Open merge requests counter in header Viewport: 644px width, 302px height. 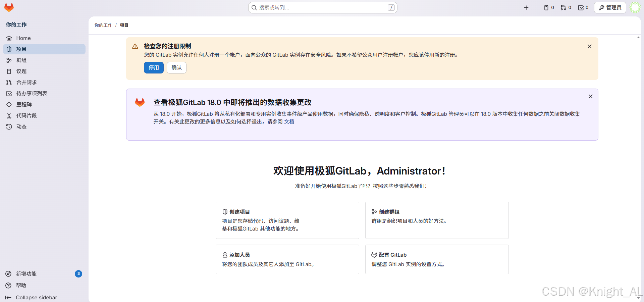point(566,7)
